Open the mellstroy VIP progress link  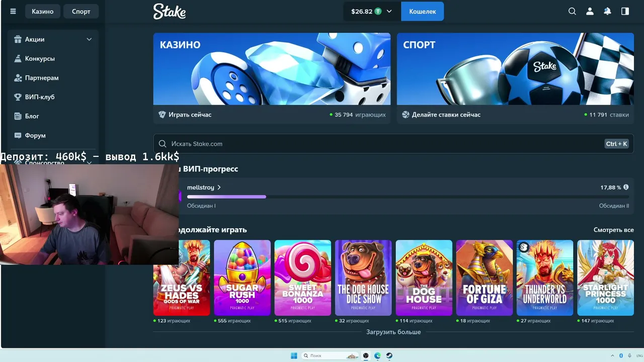coord(204,187)
